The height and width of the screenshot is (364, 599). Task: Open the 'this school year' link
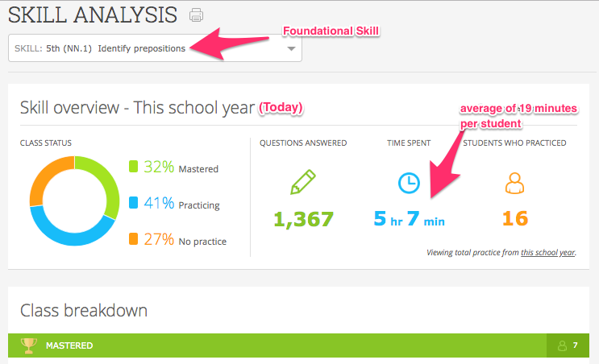[x=547, y=253]
